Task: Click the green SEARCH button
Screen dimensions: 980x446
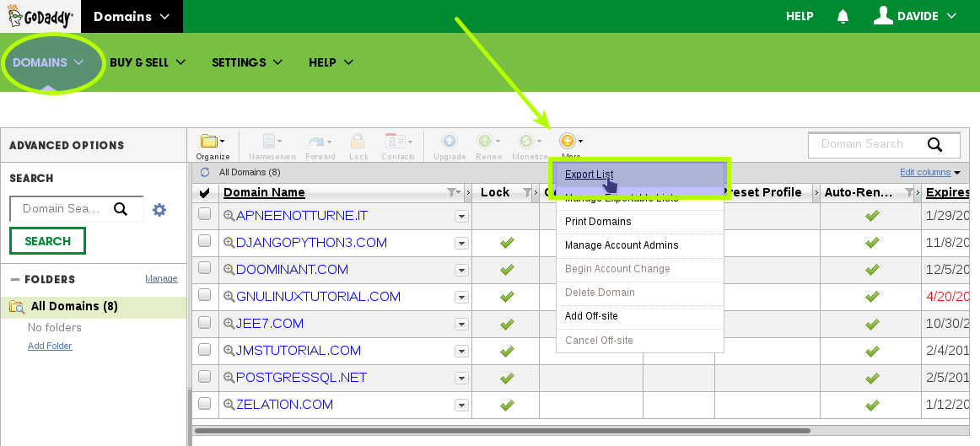Action: point(47,241)
